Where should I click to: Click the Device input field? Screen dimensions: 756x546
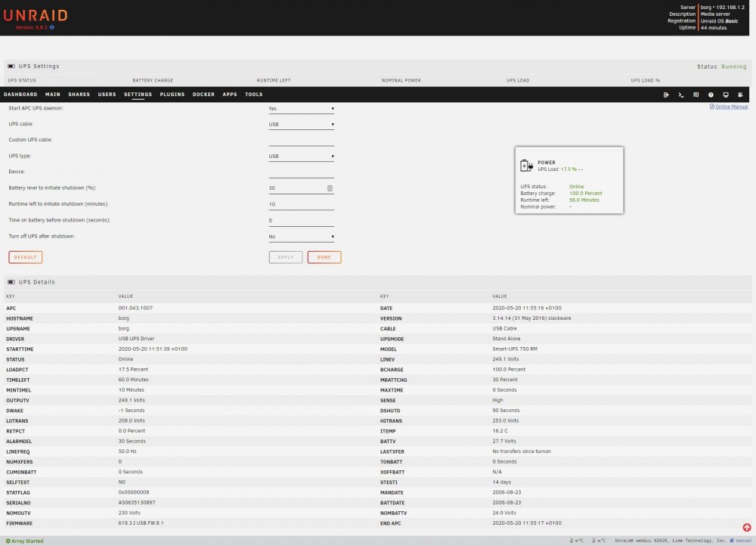pos(302,172)
